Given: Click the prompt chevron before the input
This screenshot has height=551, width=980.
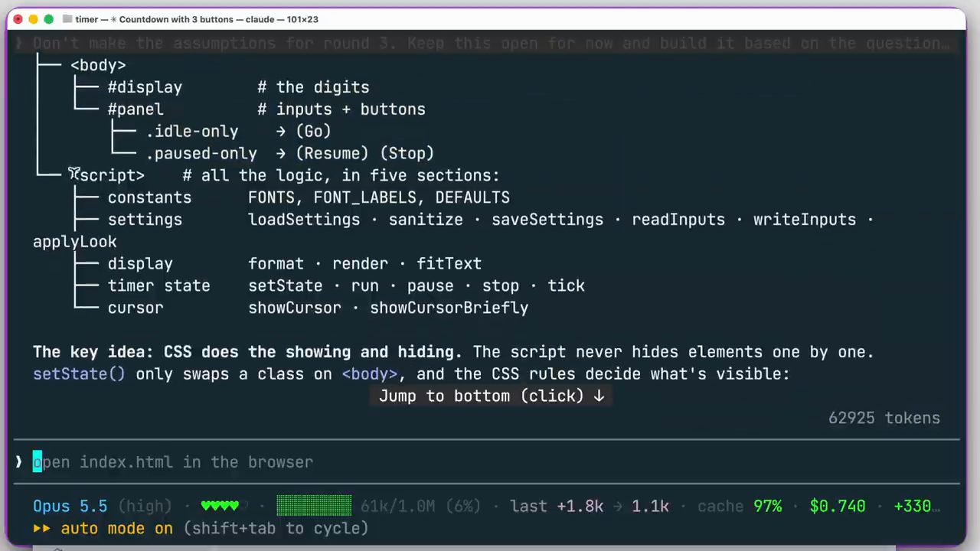Looking at the screenshot, I should click(19, 462).
